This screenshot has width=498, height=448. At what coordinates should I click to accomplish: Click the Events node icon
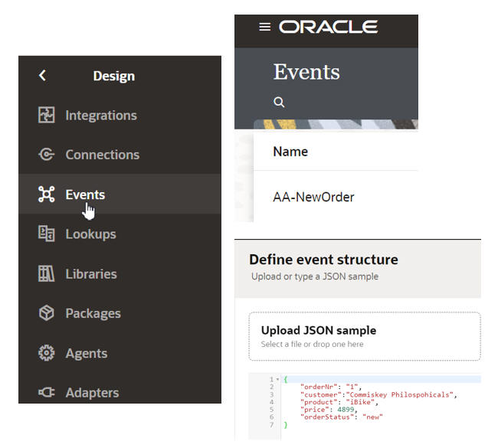coord(47,195)
